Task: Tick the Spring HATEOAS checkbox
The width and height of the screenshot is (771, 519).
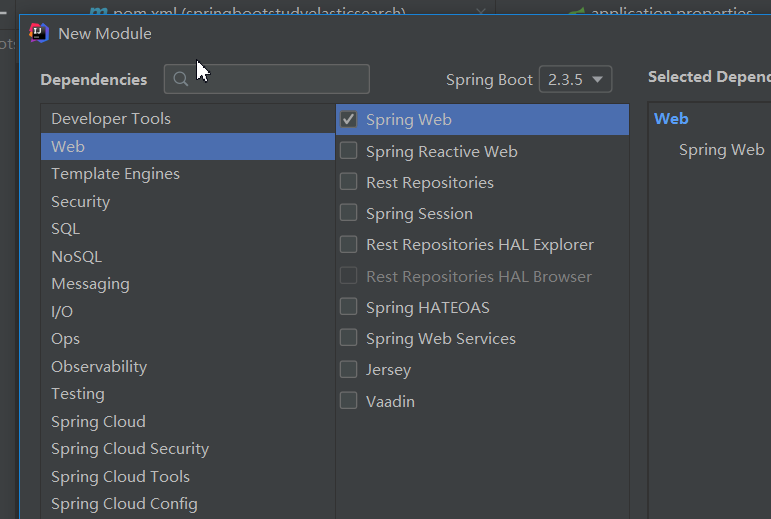Action: (x=349, y=307)
